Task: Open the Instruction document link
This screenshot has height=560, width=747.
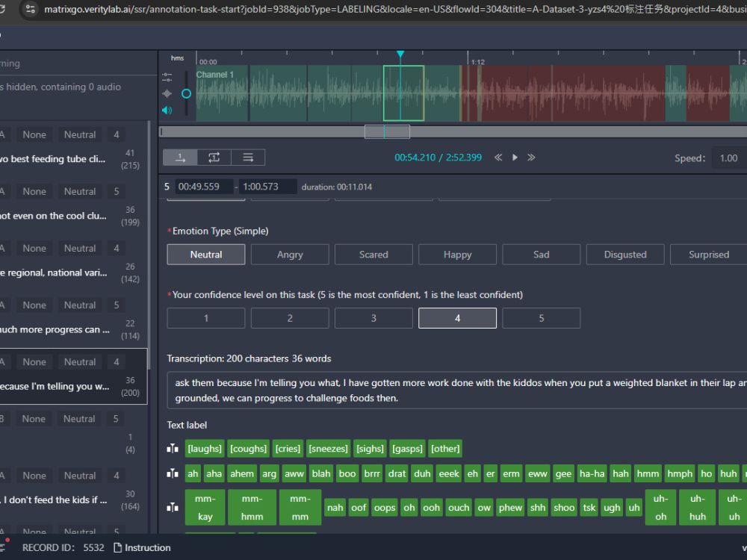Action: tap(143, 547)
